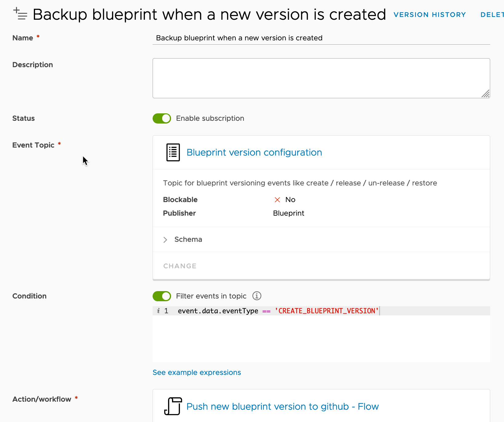The image size is (504, 422).
Task: Open Push new blueprint version to github - Flow
Action: coord(282,406)
